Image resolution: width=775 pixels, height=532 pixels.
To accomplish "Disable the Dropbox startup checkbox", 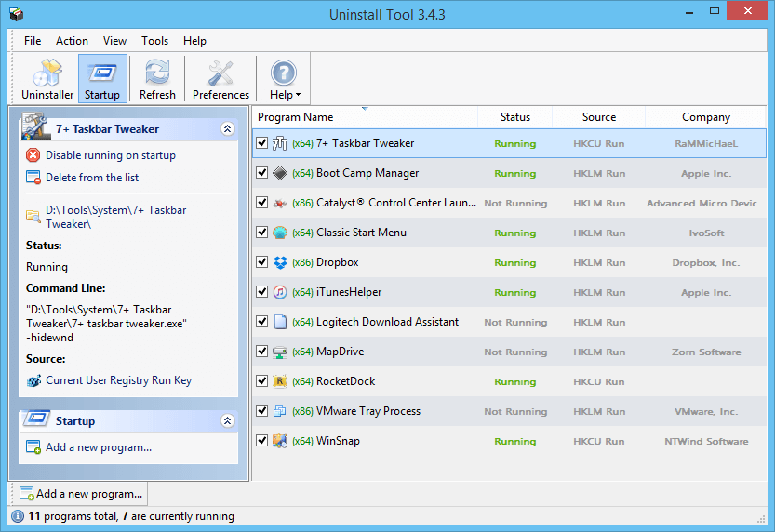I will pos(262,262).
